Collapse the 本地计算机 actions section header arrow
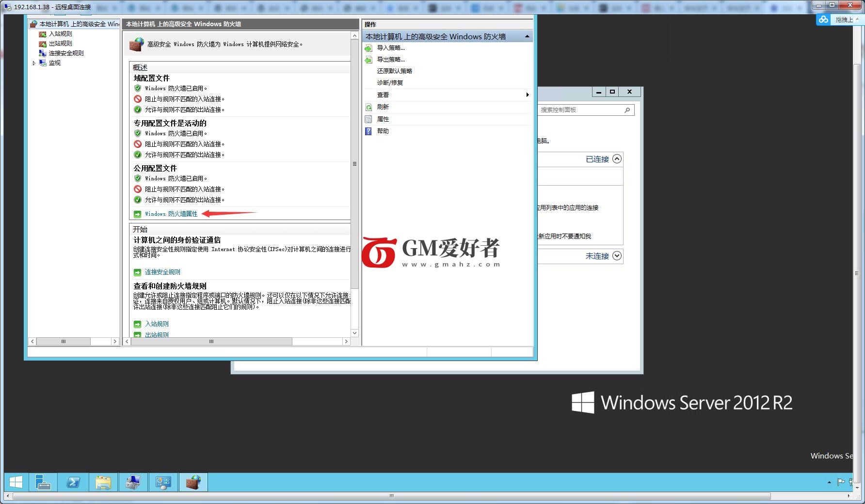The width and height of the screenshot is (865, 504). click(527, 37)
